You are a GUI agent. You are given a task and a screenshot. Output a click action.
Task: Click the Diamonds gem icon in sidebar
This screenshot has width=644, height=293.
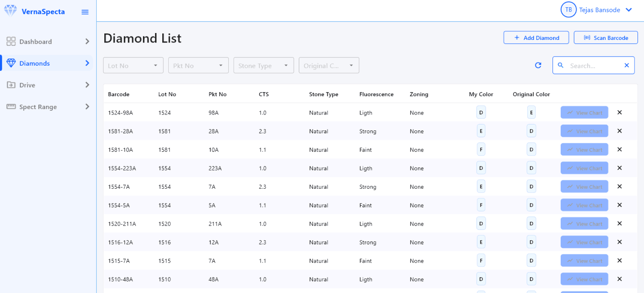tap(11, 63)
